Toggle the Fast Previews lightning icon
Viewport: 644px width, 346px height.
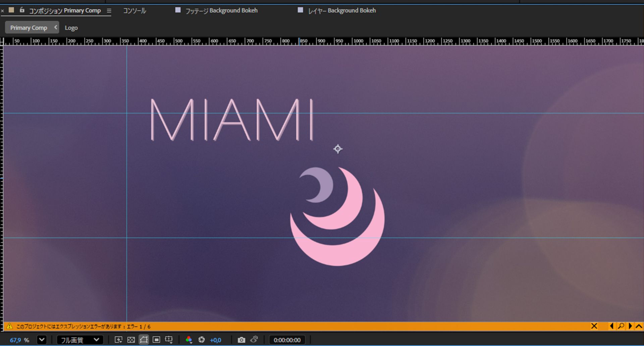click(118, 340)
